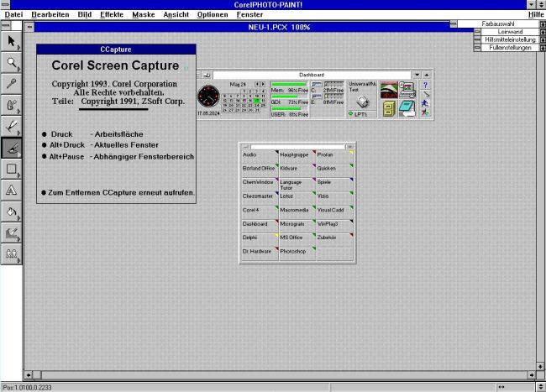The height and width of the screenshot is (392, 546).
Task: Click the cyan notepad Dashboard icon
Action: (407, 108)
